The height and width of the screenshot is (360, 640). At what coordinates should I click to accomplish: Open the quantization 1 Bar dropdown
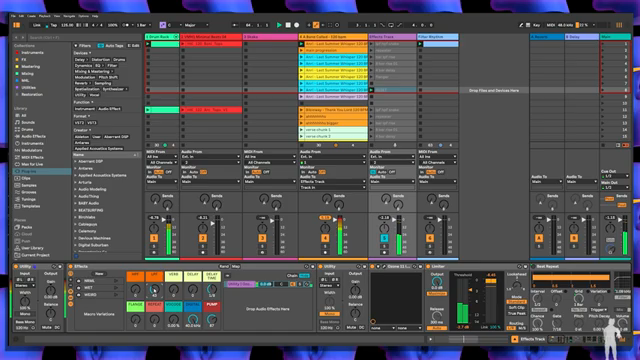point(143,25)
